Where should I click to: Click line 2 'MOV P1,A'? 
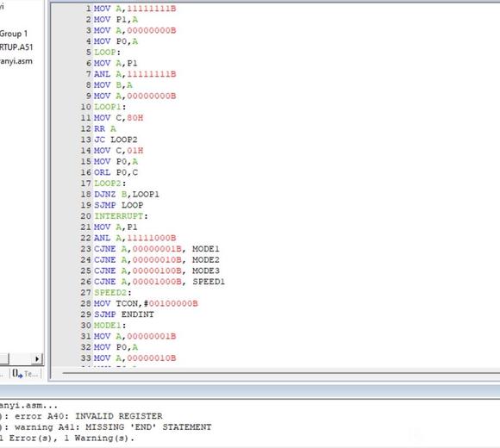point(116,20)
